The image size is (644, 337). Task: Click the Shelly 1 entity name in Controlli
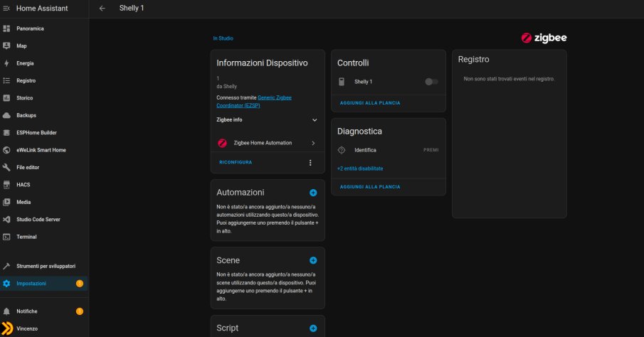[363, 82]
